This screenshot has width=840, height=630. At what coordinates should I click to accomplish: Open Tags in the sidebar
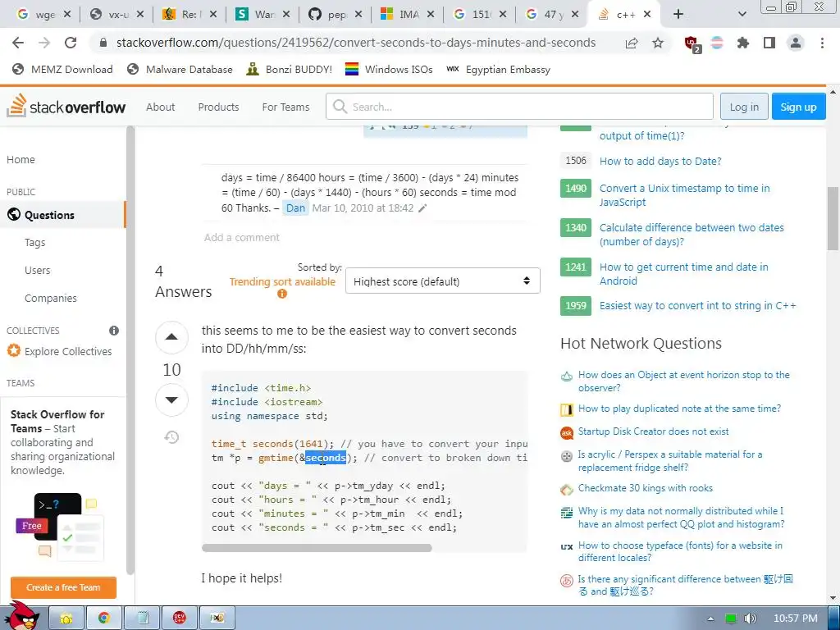pos(34,243)
